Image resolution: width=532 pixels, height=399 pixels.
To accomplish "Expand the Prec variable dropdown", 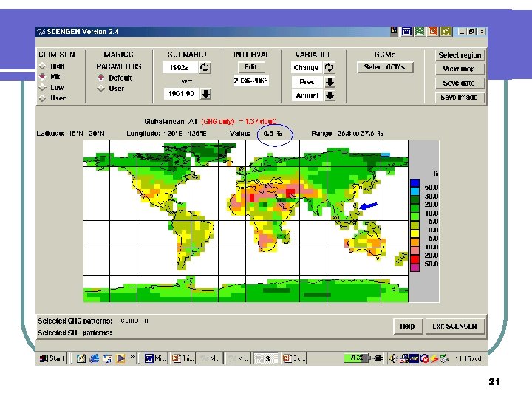I will pos(330,81).
